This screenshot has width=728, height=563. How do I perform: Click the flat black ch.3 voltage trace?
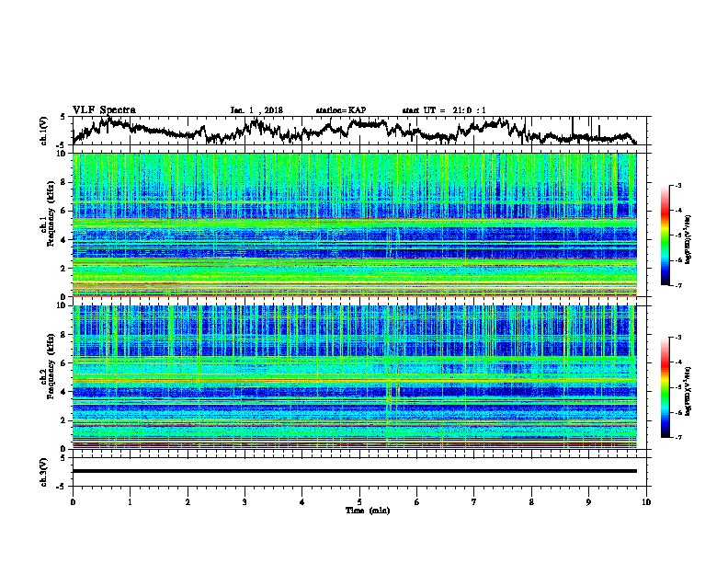coord(355,471)
